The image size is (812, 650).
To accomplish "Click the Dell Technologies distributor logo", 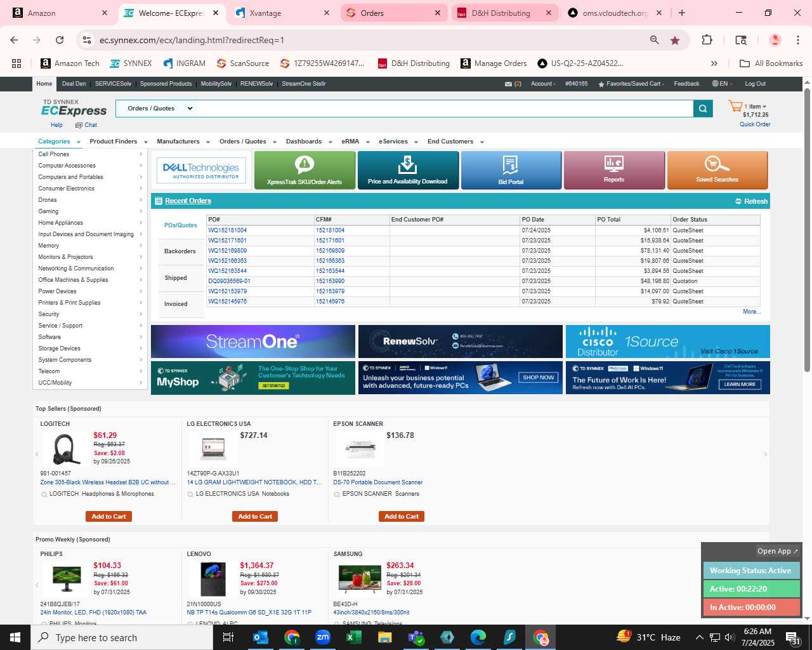I will (202, 171).
